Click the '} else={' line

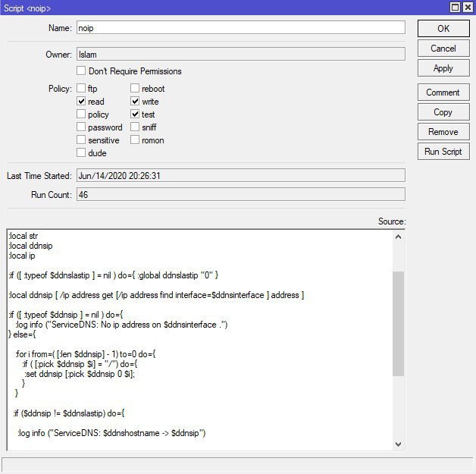(22, 334)
